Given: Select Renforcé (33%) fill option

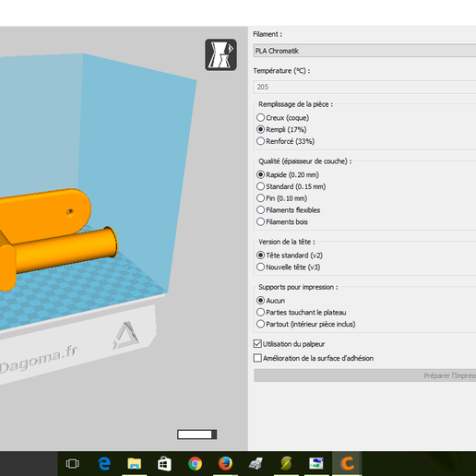Looking at the screenshot, I should click(285, 141).
